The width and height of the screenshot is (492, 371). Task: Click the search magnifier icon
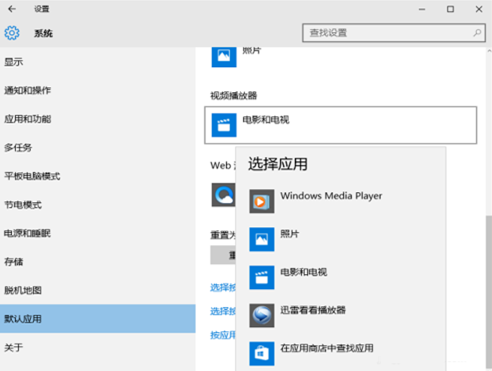[477, 33]
